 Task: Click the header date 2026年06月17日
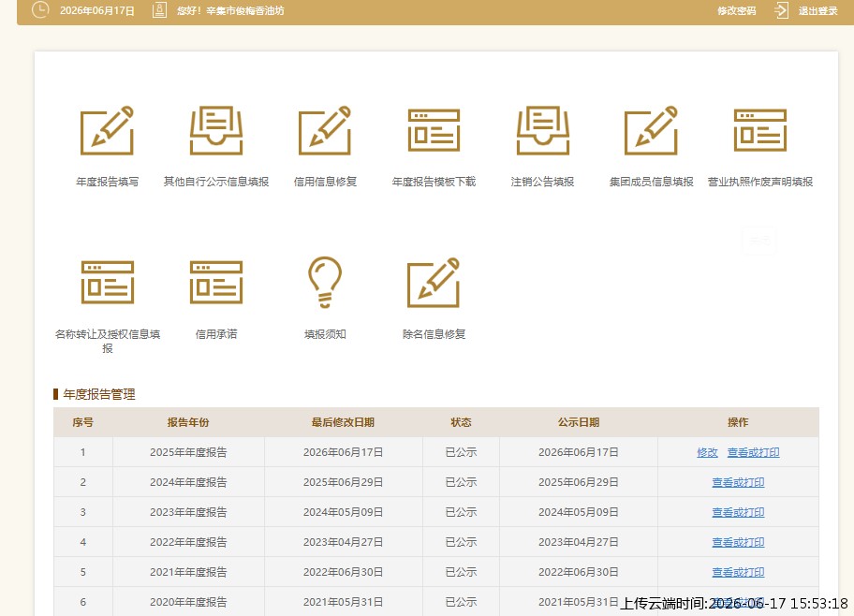point(97,11)
